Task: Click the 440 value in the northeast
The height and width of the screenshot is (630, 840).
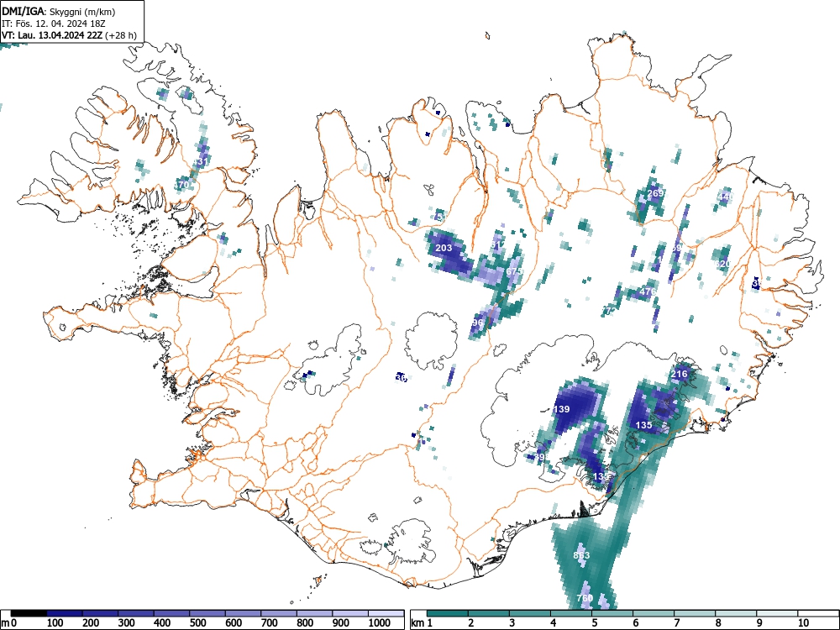Action: [x=725, y=197]
